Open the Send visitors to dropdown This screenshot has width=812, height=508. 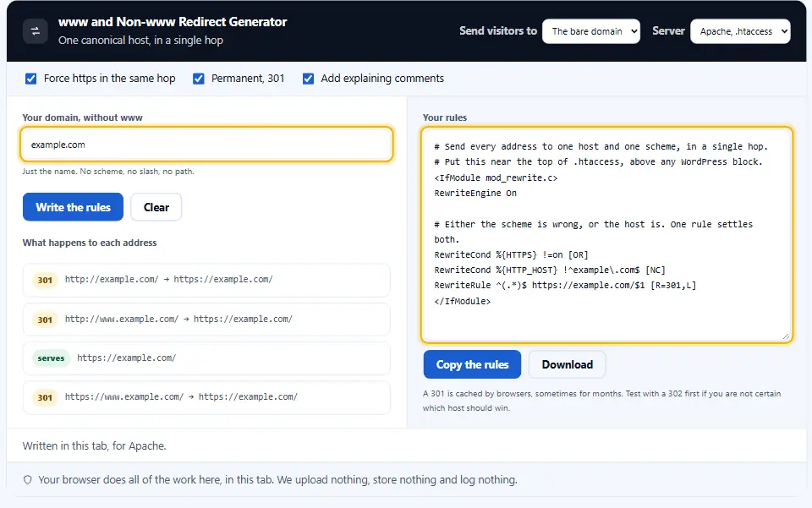(591, 31)
